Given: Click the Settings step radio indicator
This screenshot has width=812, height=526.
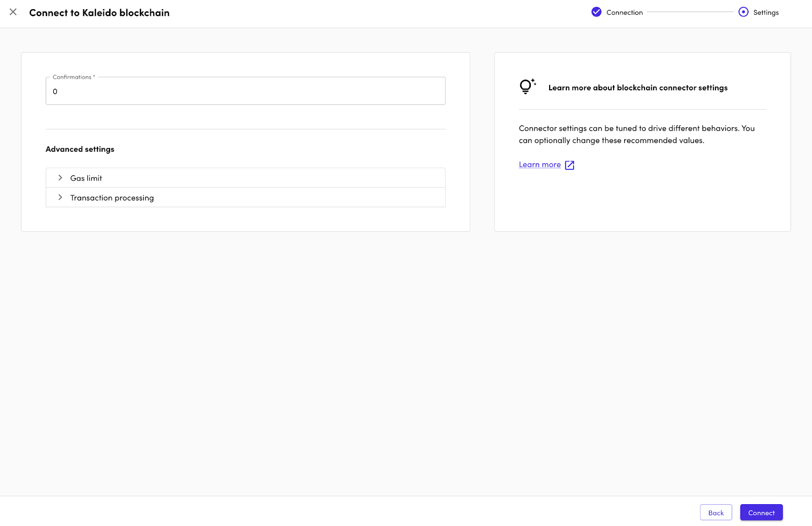Looking at the screenshot, I should 743,11.
